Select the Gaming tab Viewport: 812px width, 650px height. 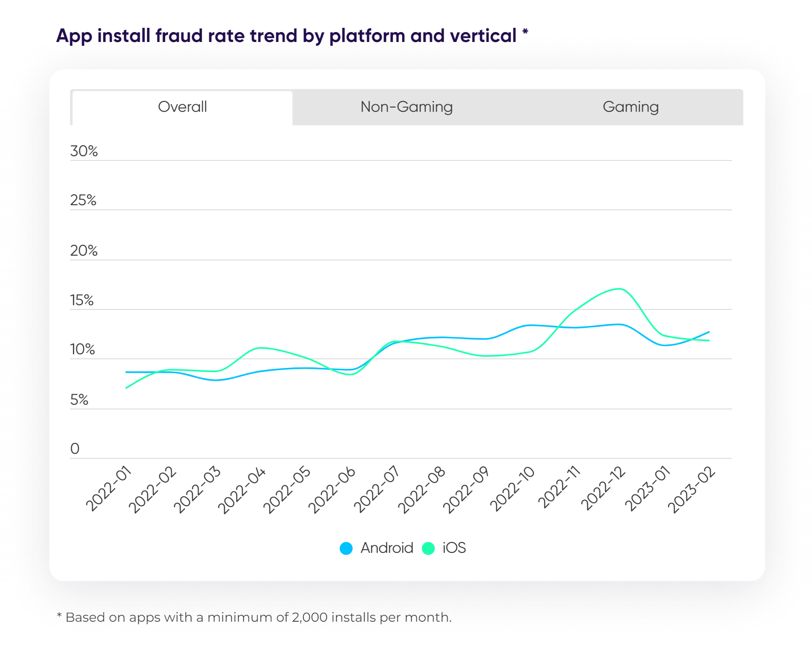pyautogui.click(x=630, y=107)
